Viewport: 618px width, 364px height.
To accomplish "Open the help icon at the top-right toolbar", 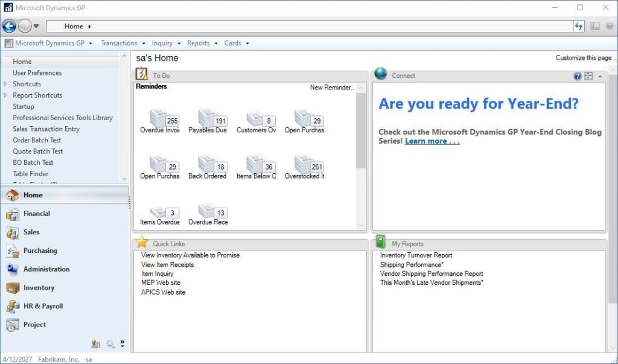I will click(610, 26).
